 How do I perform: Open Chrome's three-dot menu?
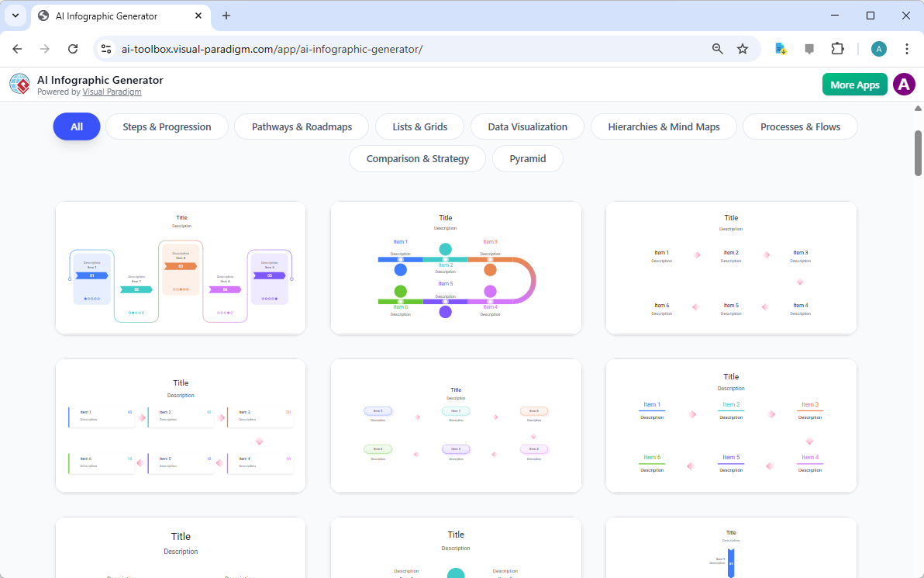coord(907,48)
